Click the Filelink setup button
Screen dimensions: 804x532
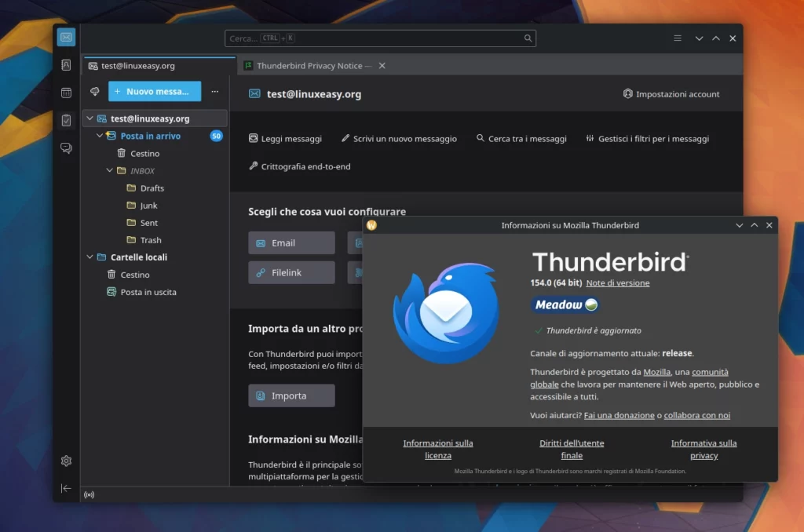pos(291,272)
